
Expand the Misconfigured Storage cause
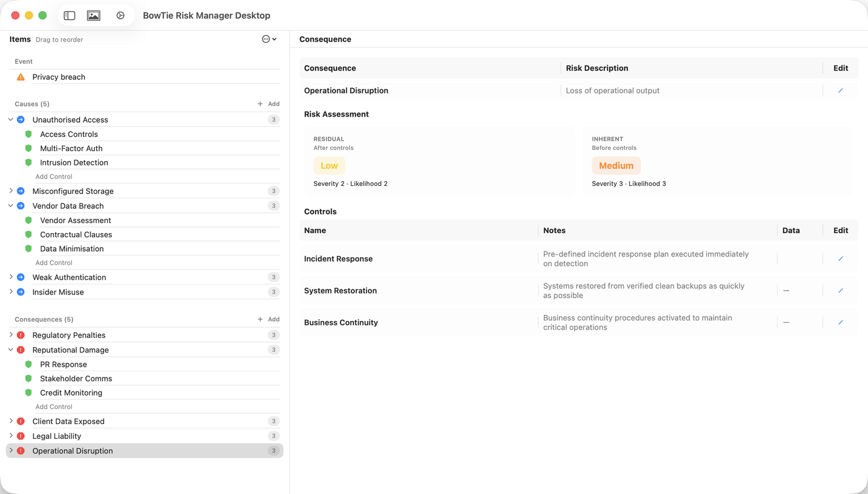pos(11,191)
